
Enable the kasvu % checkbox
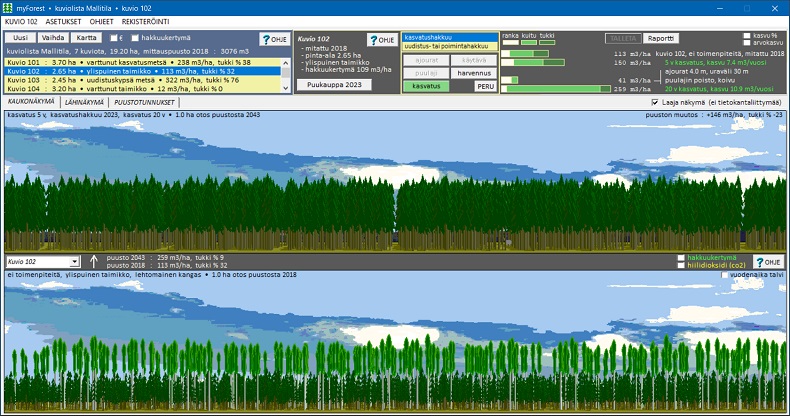point(747,36)
